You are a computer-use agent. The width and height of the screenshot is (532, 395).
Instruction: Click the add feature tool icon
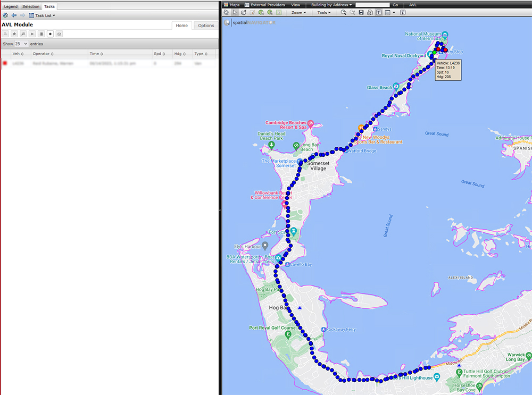(x=244, y=13)
